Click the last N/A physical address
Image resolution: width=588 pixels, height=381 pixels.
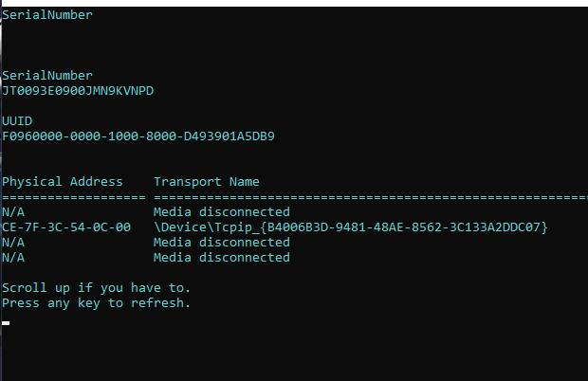point(13,258)
